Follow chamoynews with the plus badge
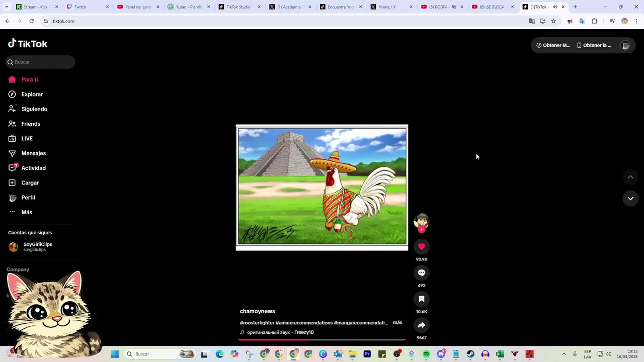 click(422, 229)
